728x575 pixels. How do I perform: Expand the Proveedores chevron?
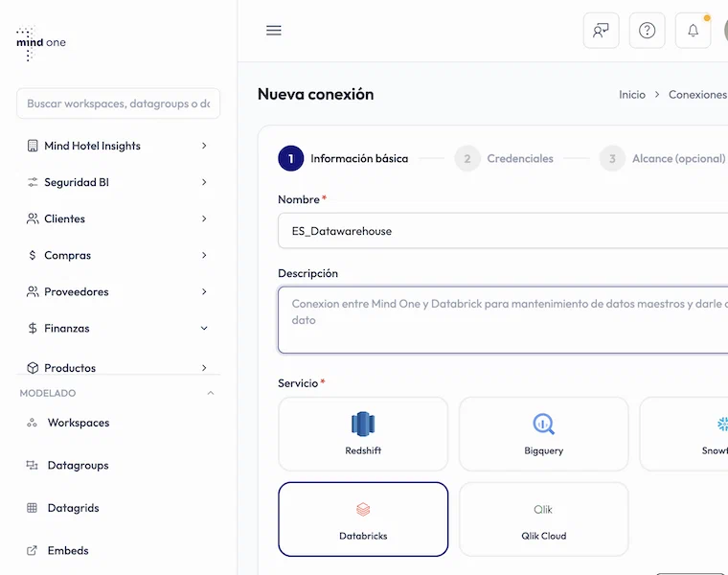click(x=204, y=291)
